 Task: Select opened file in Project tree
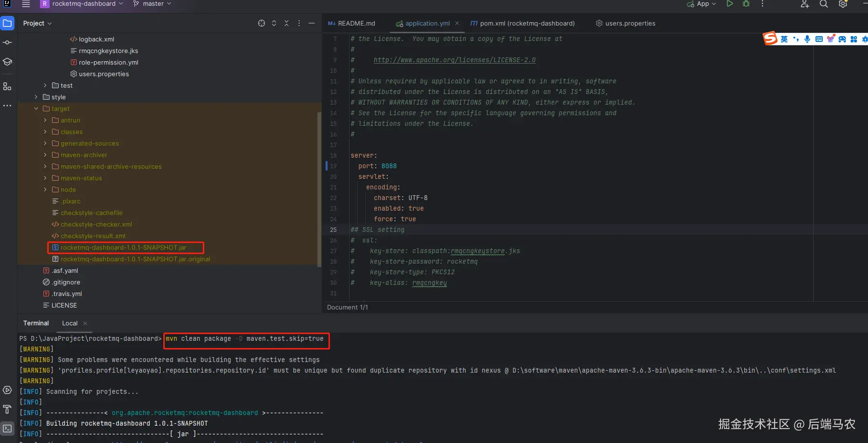(262, 23)
